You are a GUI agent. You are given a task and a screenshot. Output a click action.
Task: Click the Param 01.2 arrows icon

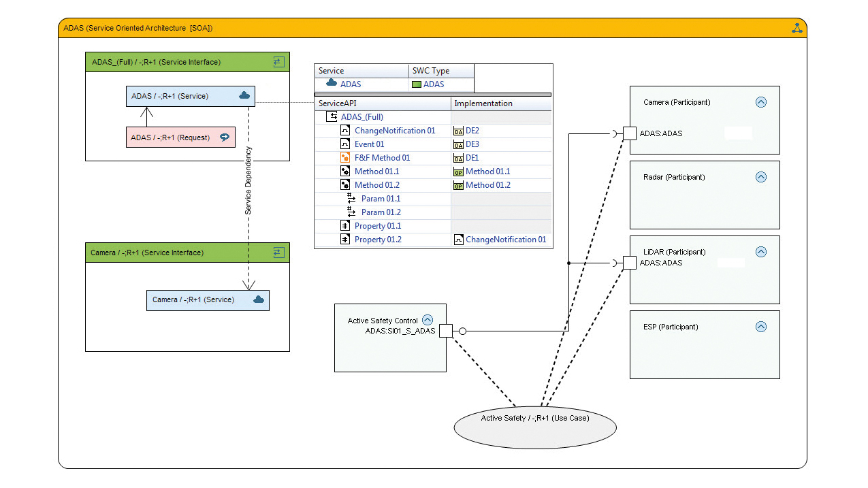click(351, 212)
